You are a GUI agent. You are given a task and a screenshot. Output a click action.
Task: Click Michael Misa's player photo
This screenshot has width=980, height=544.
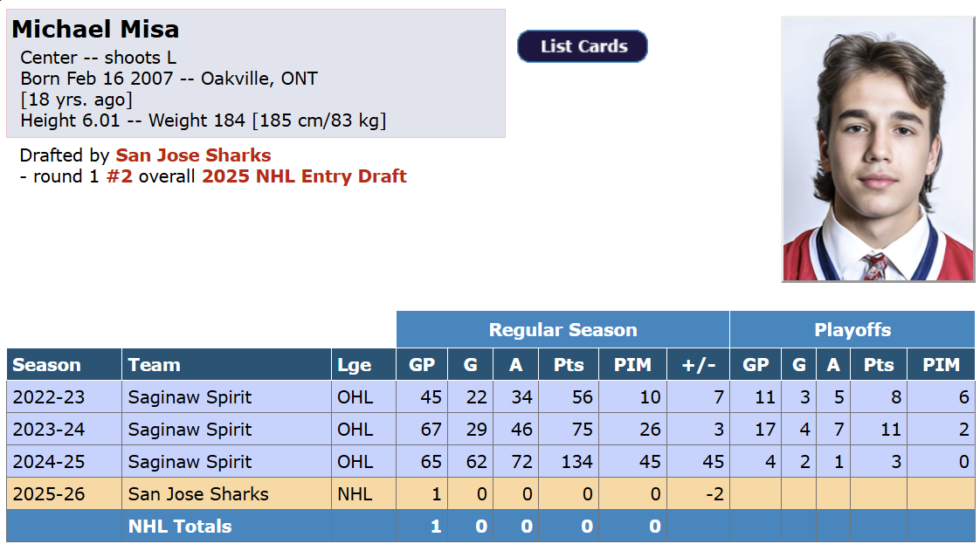coord(877,149)
